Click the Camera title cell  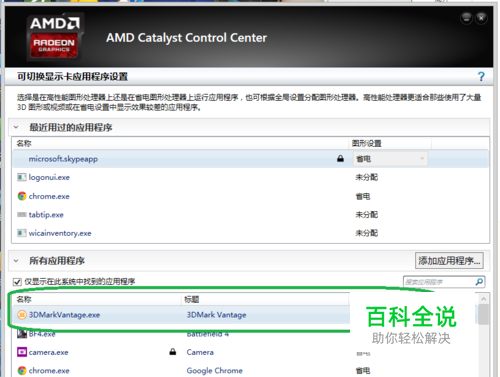200,352
